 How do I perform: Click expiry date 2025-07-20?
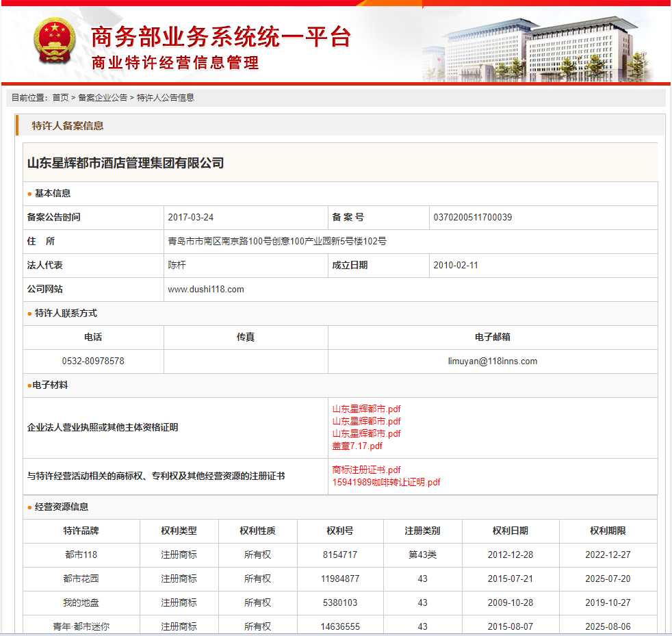[608, 579]
